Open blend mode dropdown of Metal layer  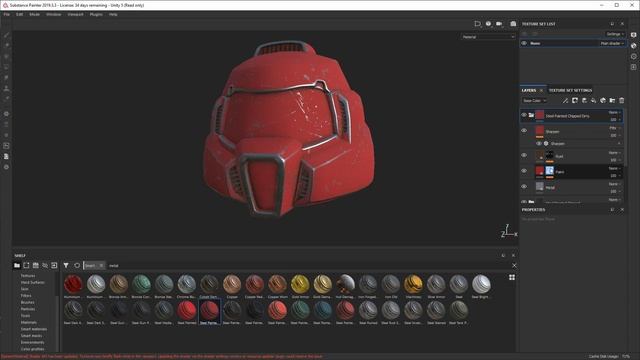tap(614, 184)
